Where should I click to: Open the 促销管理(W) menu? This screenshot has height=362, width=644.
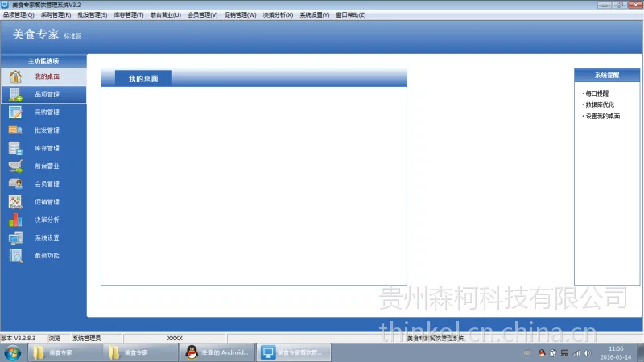[x=240, y=14]
